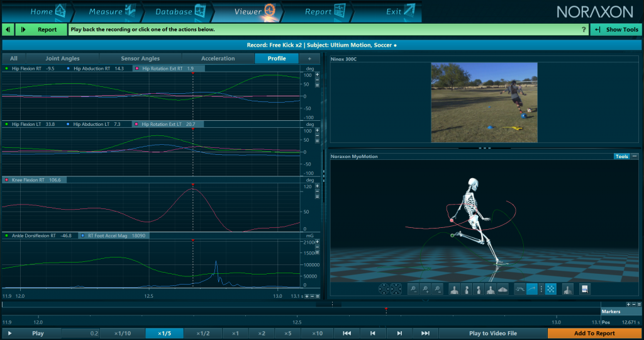This screenshot has height=340, width=644.
Task: Click the back arrow beside Report
Action: point(8,30)
